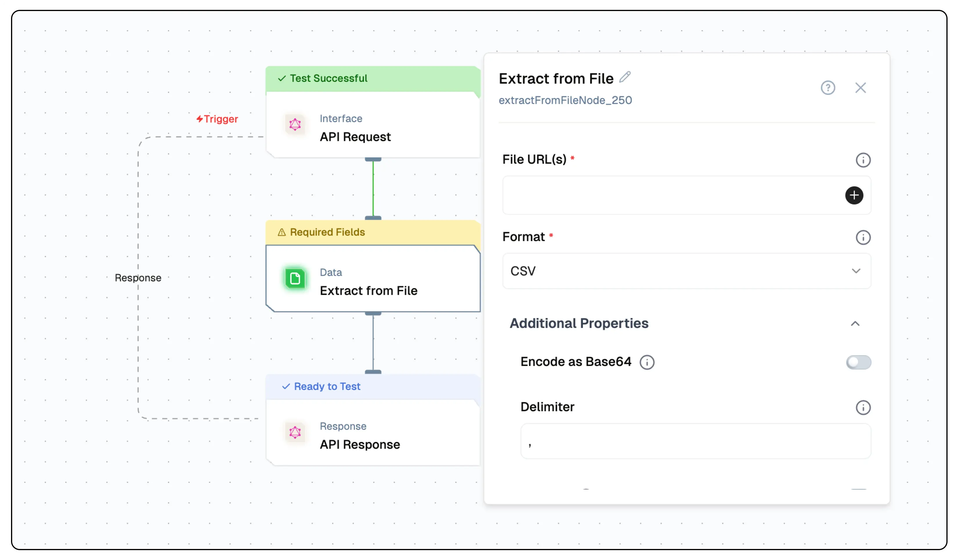958x560 pixels.
Task: Click the API Response node icon
Action: pos(295,432)
